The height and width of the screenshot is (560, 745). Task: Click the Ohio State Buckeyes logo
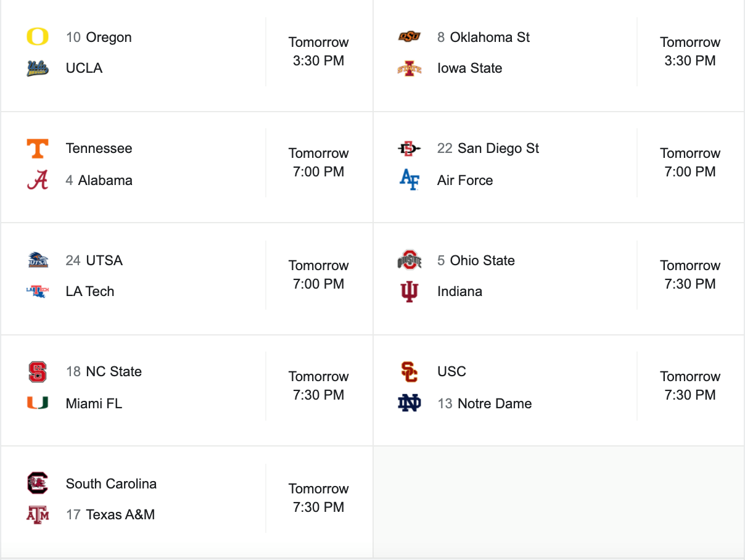(410, 260)
